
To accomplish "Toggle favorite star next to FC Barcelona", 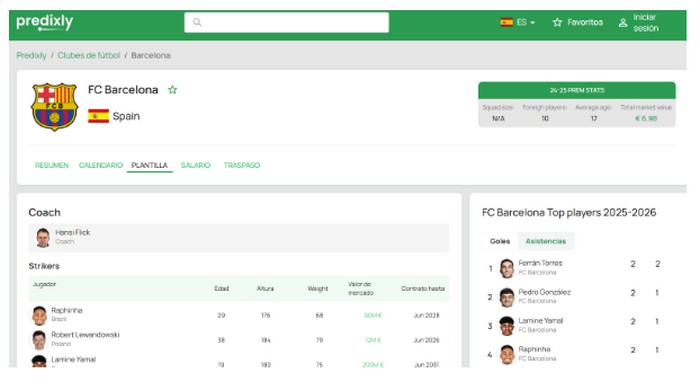I will [172, 90].
